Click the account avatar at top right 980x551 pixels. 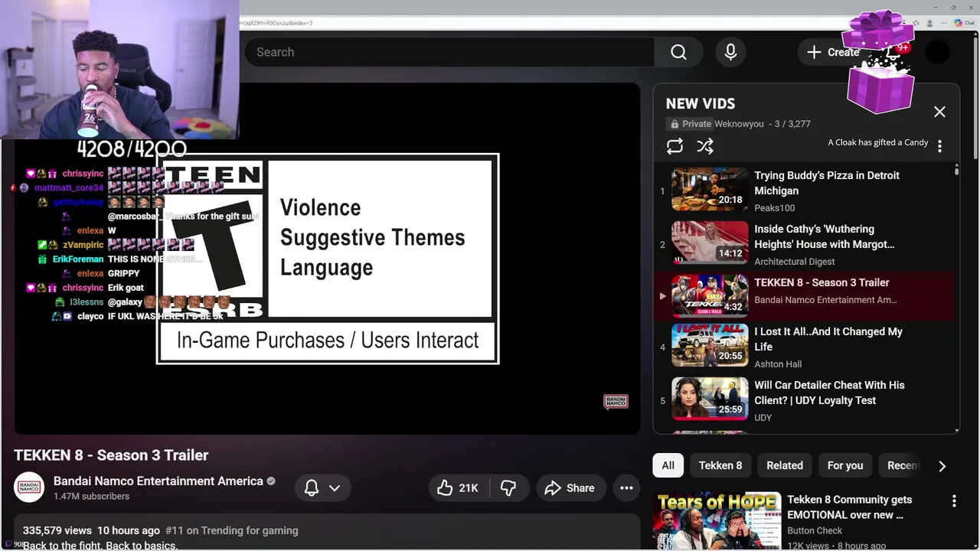(937, 52)
